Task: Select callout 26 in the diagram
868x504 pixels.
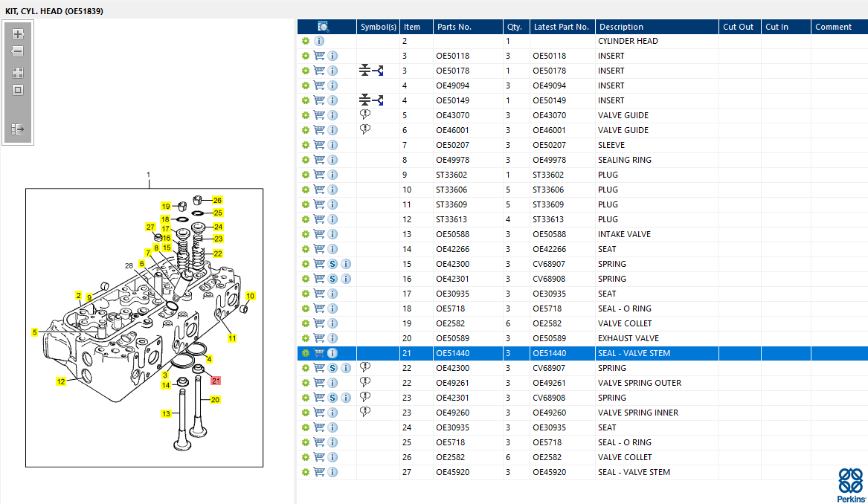Action: (217, 200)
